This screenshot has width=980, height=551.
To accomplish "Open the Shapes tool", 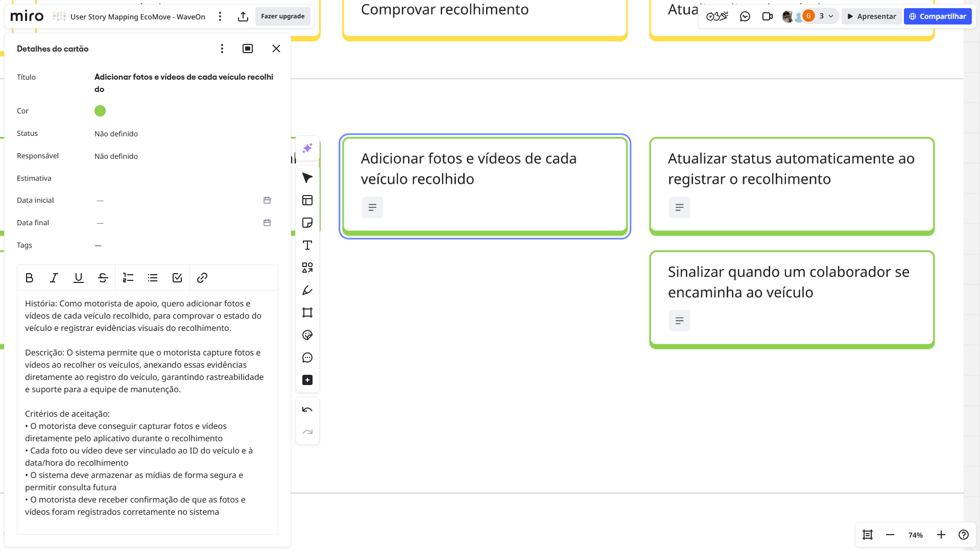I will [x=307, y=268].
